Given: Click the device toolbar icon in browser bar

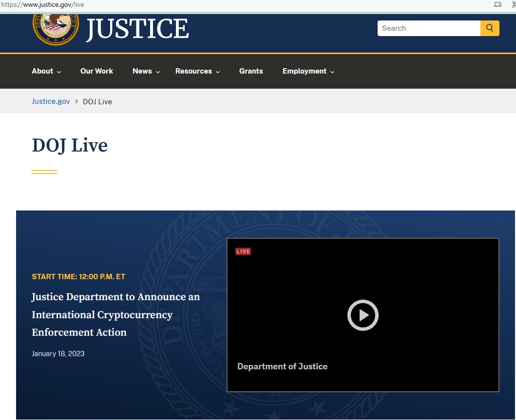Looking at the screenshot, I should pyautogui.click(x=497, y=4).
